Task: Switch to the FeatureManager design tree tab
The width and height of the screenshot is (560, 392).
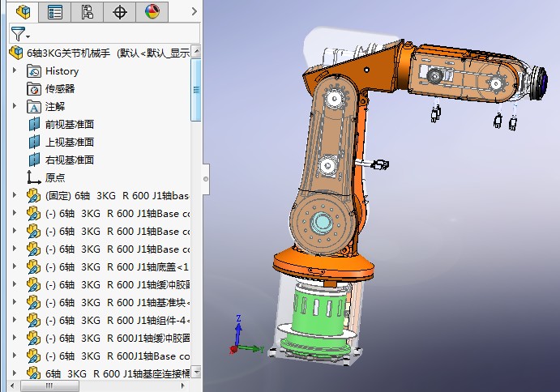Action: point(23,11)
